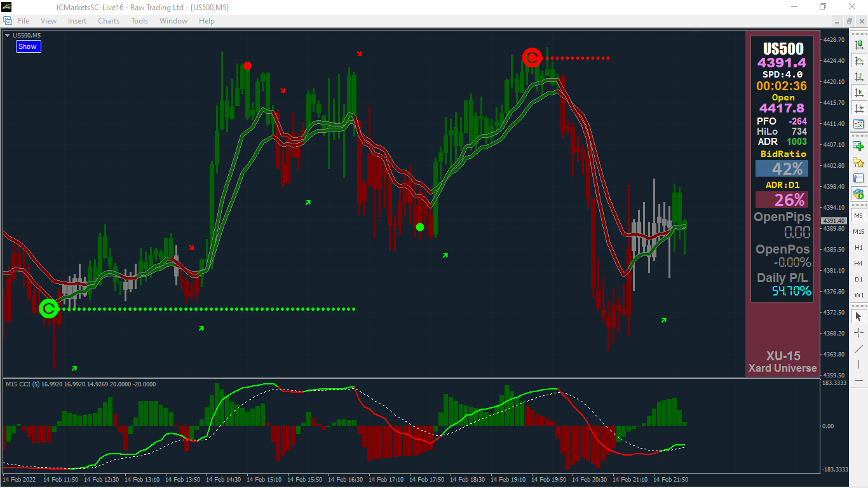Open the Window menu
Screen dimensions: 868x488
point(173,21)
